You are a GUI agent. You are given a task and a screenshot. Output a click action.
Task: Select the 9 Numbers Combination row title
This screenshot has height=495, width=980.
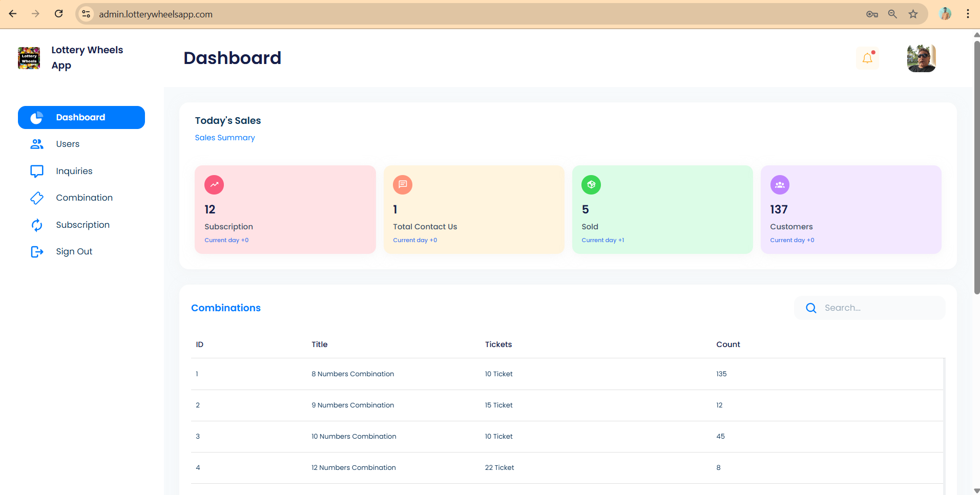click(353, 405)
